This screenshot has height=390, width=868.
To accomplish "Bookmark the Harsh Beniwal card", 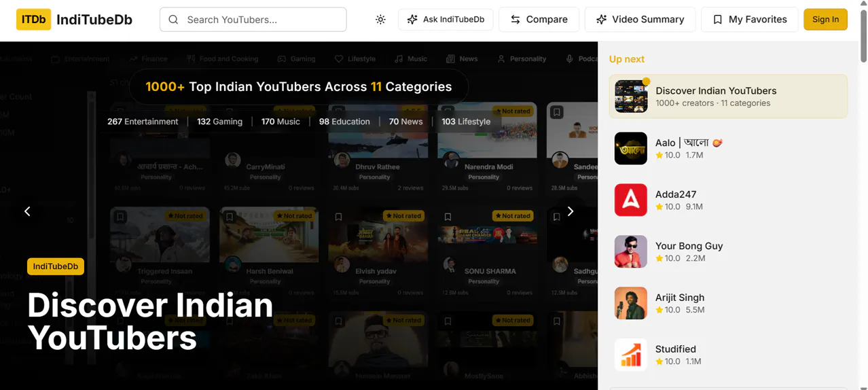I will coord(230,217).
